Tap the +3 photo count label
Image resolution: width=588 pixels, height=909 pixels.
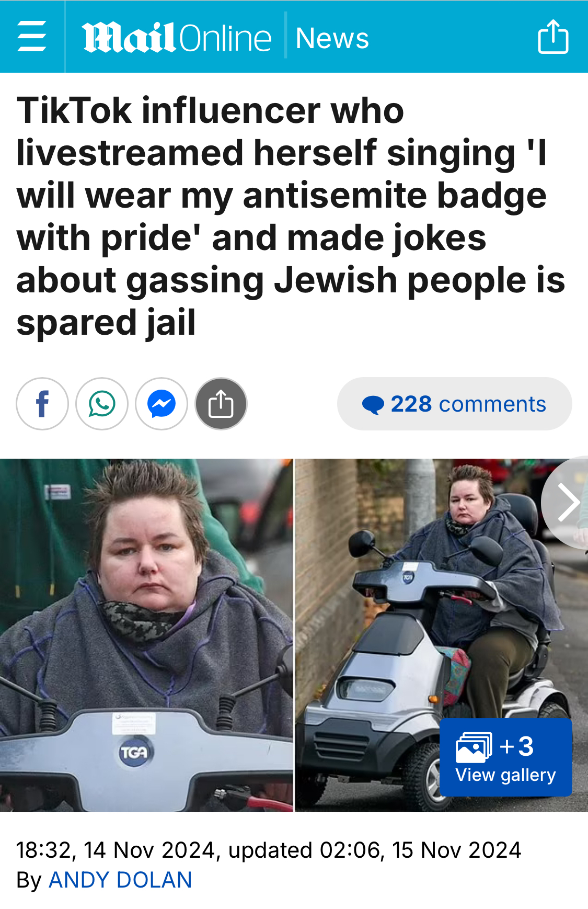(516, 746)
